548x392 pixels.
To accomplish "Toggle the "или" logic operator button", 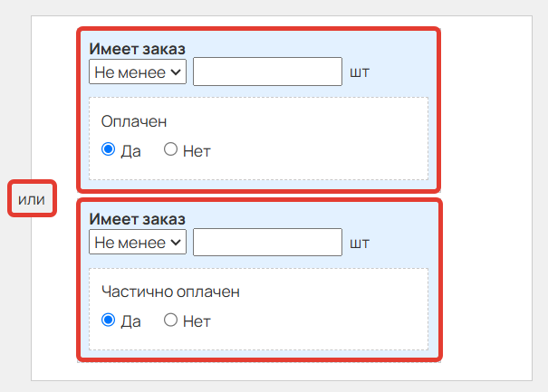I will coord(32,198).
